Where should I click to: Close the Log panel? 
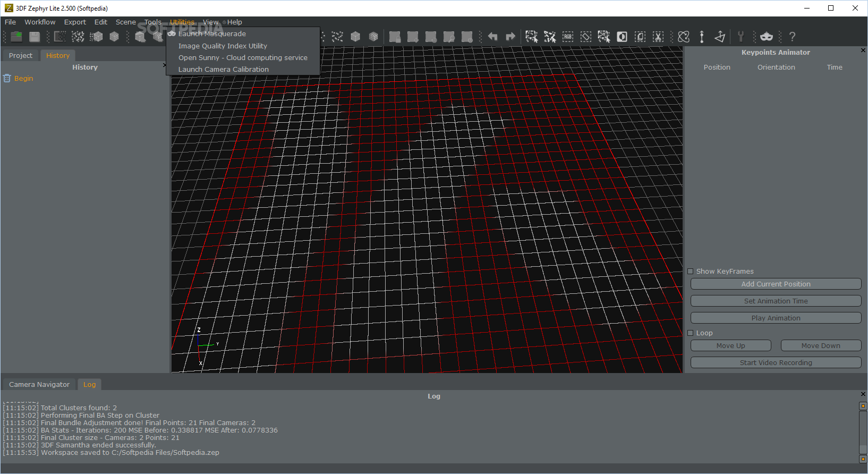tap(863, 394)
